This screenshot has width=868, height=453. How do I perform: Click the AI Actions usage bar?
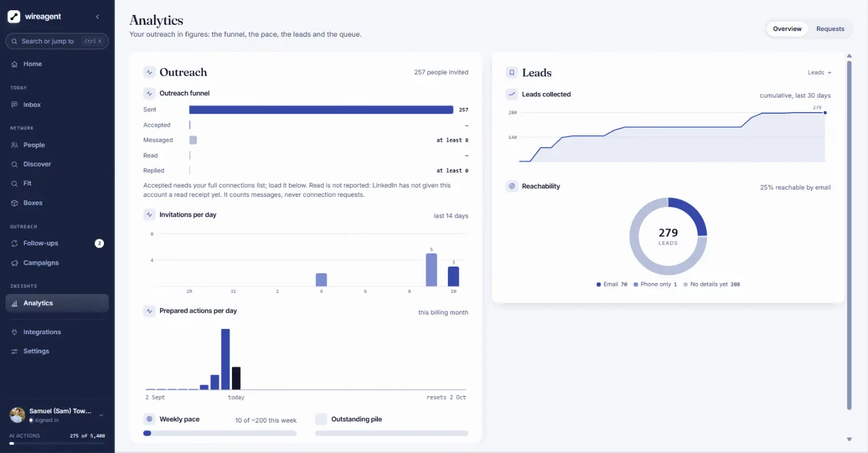click(x=57, y=443)
